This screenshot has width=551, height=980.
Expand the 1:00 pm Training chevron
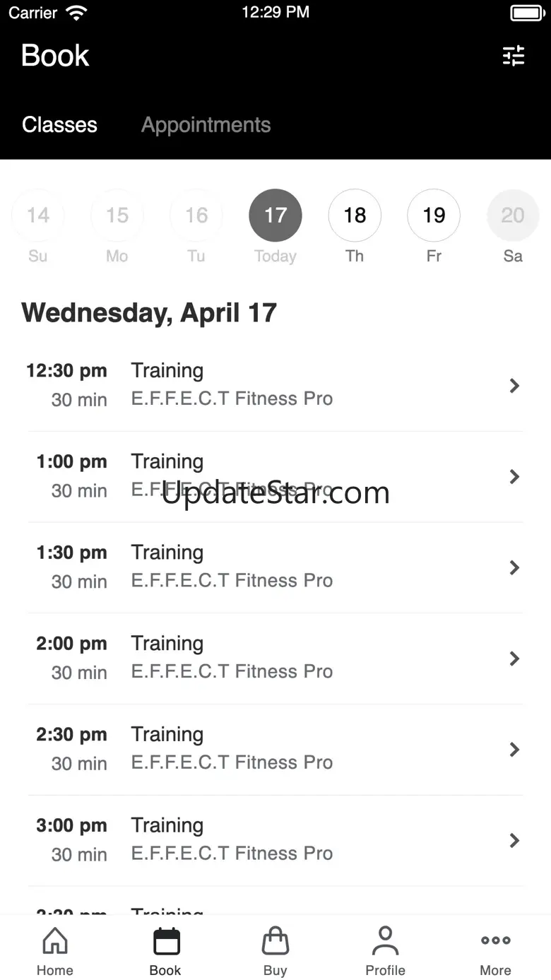[x=514, y=477]
